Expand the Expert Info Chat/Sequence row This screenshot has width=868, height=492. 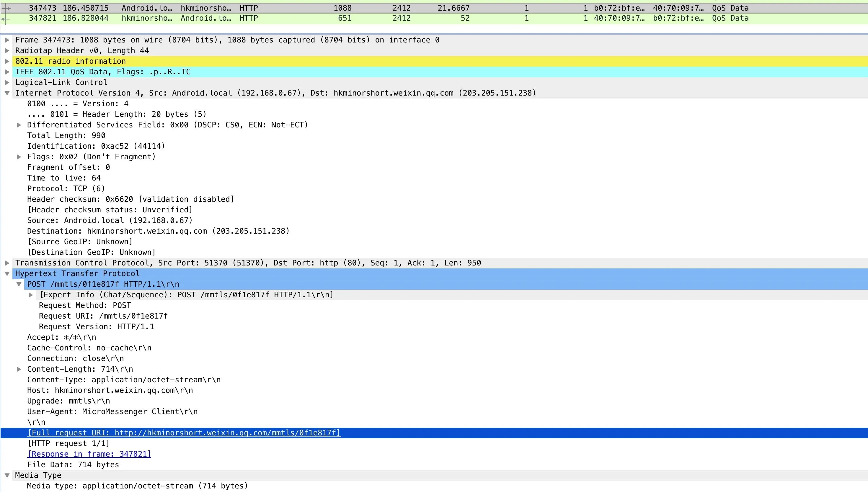(x=31, y=295)
